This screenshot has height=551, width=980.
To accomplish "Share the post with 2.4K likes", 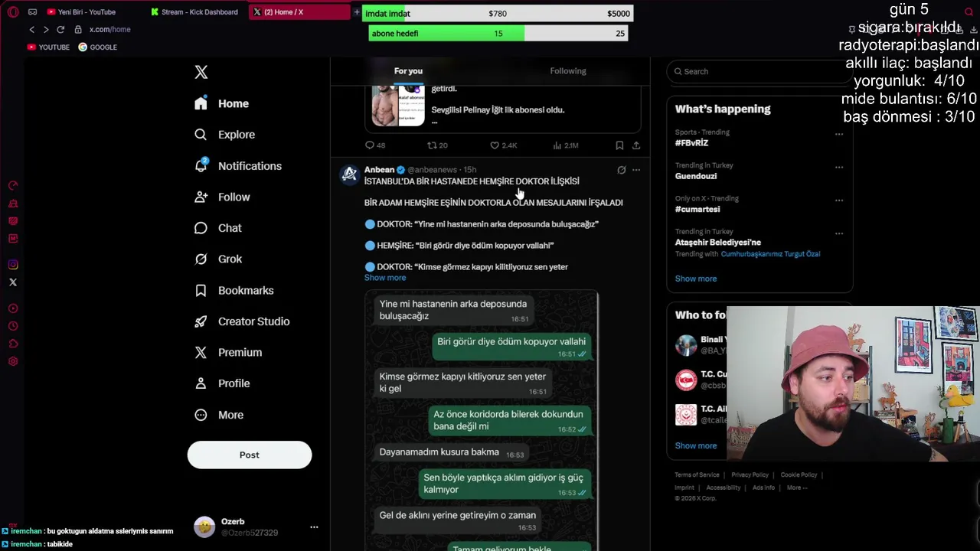I will click(x=635, y=145).
